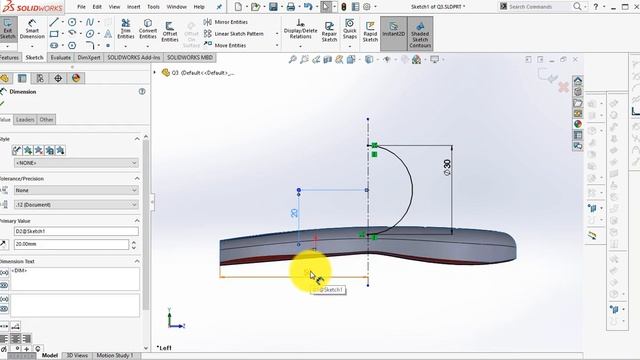Click the Zoom to Fit icon
Image resolution: width=640 pixels, height=360 pixels.
(x=293, y=60)
